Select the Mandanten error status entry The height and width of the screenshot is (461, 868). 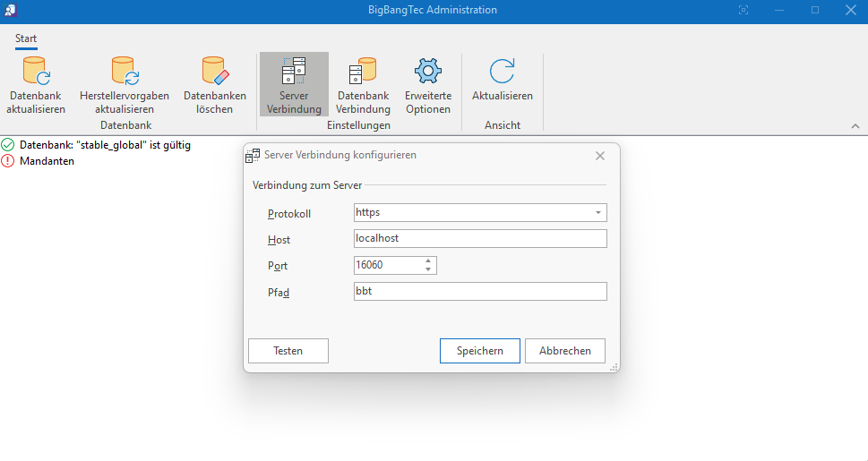pyautogui.click(x=47, y=161)
